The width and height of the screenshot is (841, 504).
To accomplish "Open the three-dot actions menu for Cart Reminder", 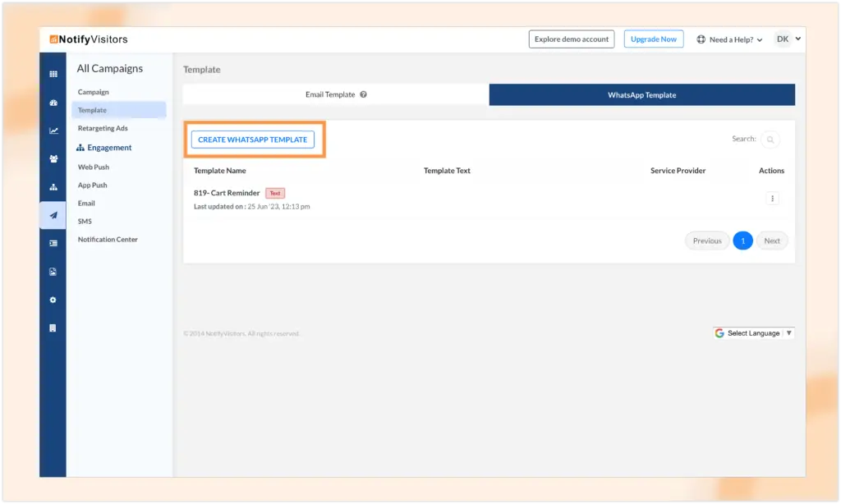I will click(x=771, y=199).
